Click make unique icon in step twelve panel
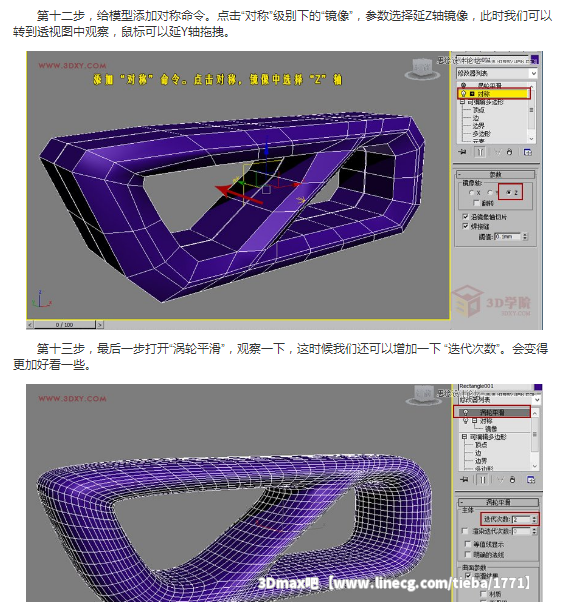 pos(498,152)
